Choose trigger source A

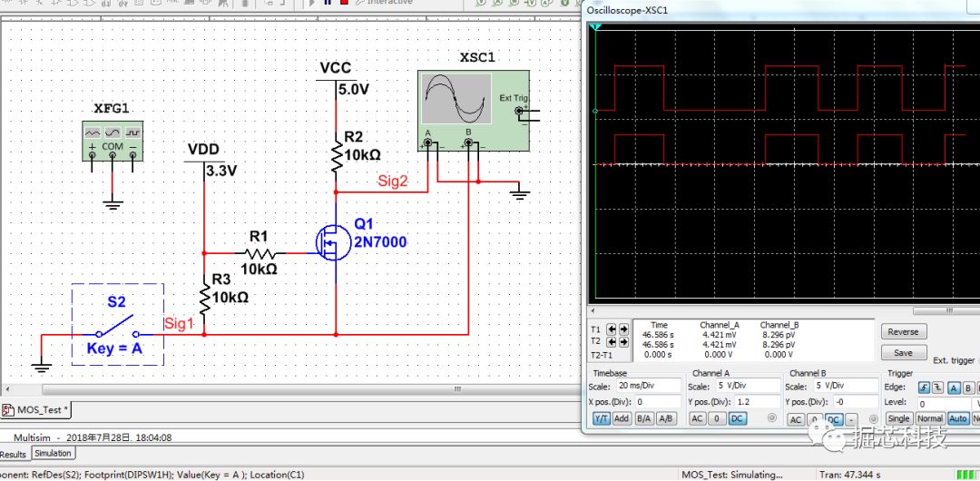955,388
